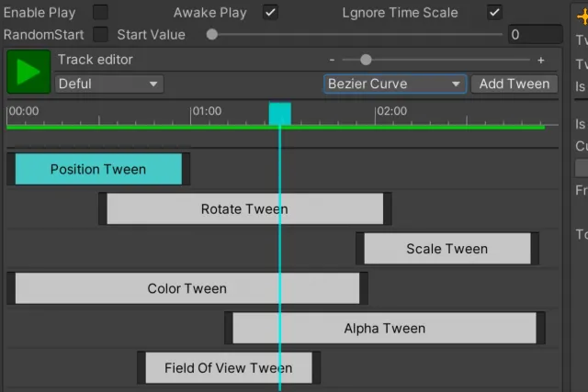
Task: Select the Color Tween clip
Action: click(187, 288)
